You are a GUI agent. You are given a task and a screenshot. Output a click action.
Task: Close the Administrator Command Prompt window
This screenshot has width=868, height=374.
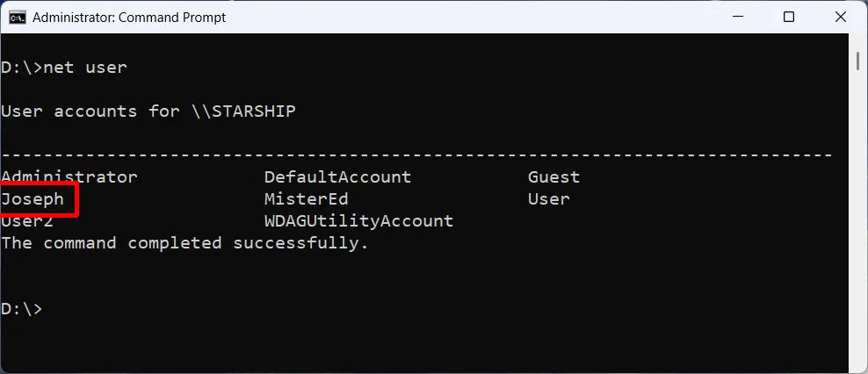click(x=840, y=18)
